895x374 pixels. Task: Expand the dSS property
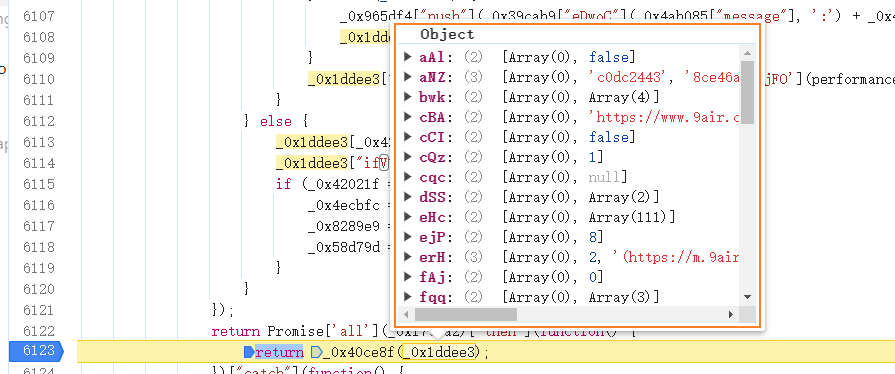point(408,196)
